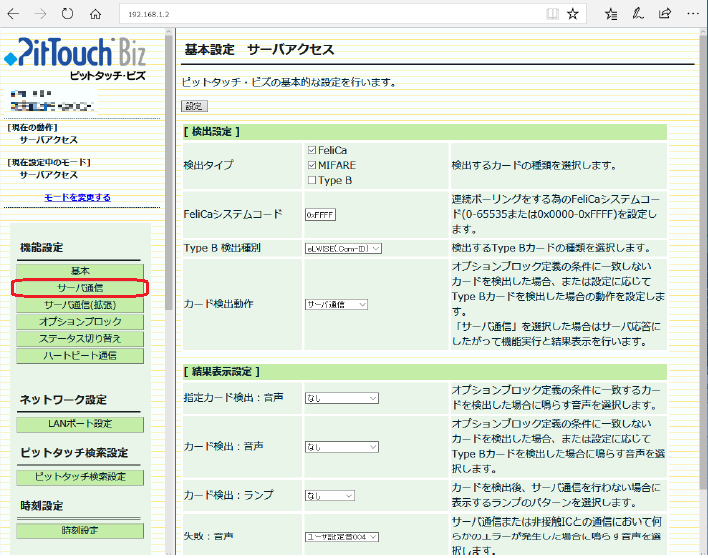The height and width of the screenshot is (558, 708).
Task: Click the share page icon
Action: 665,14
